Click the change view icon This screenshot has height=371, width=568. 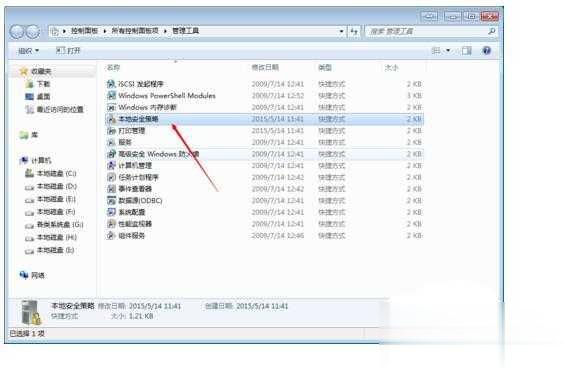(x=437, y=51)
